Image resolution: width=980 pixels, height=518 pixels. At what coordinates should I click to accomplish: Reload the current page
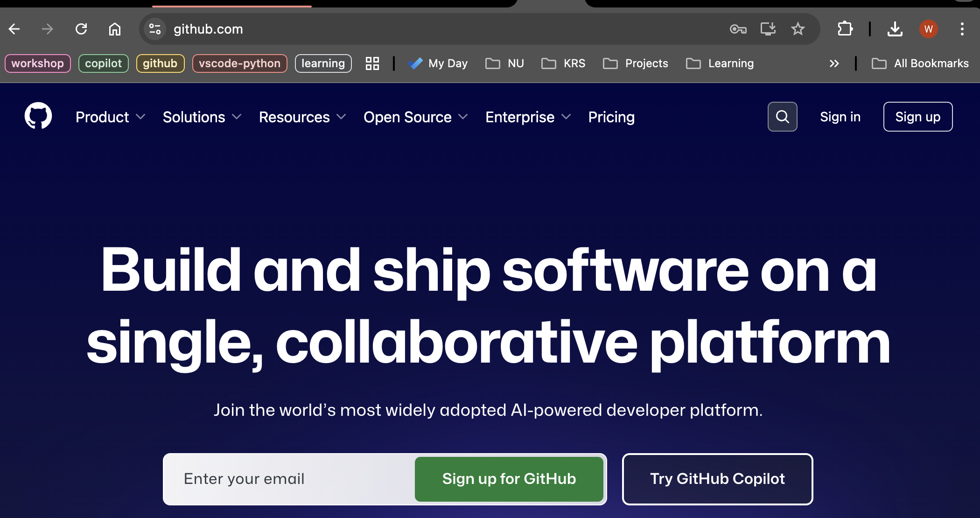(x=81, y=29)
